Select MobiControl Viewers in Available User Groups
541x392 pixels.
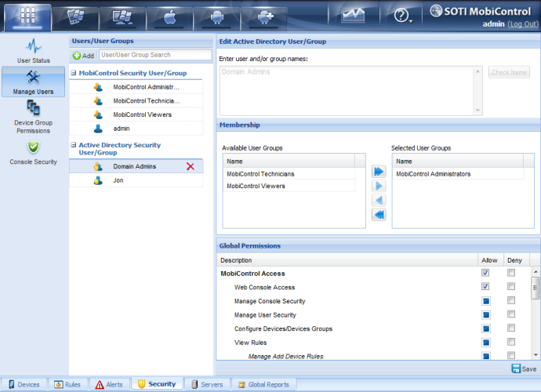tap(291, 186)
